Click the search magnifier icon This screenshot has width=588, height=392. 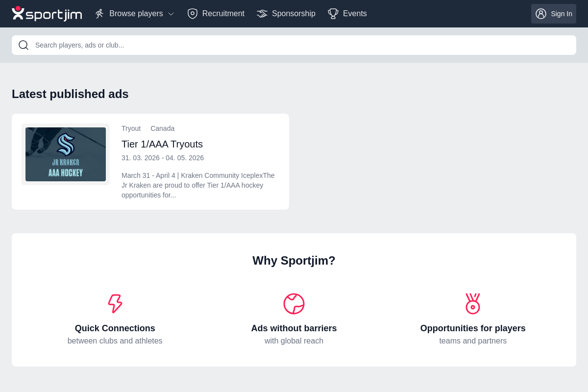pos(24,45)
